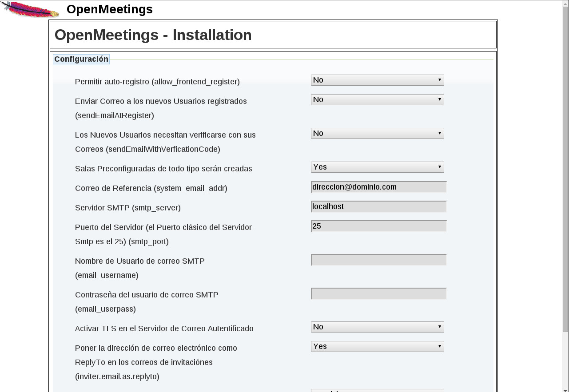Screen dimensions: 569x392
Task: Open sendEmailAtRegister dropdown
Action: tap(377, 99)
